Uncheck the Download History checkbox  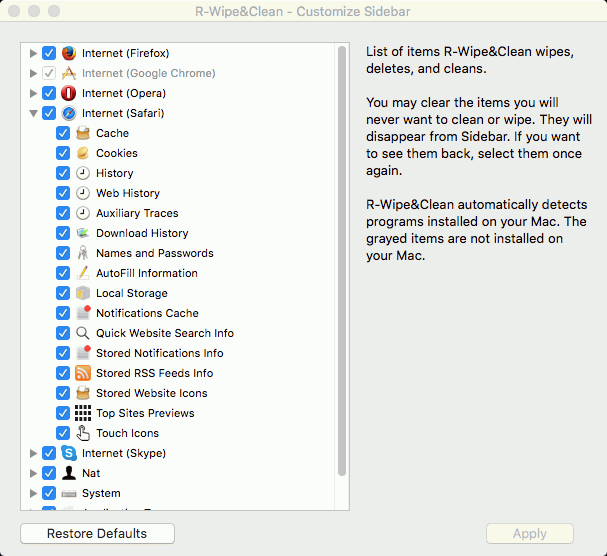pos(63,233)
